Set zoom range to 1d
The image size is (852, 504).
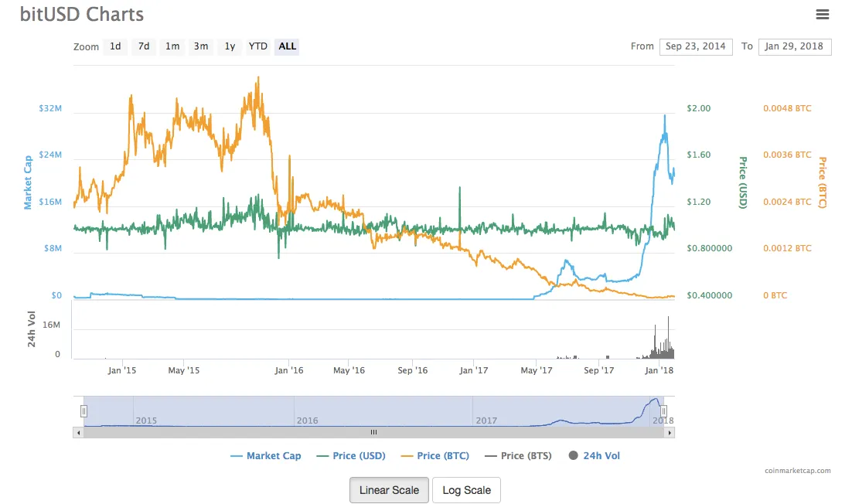115,46
